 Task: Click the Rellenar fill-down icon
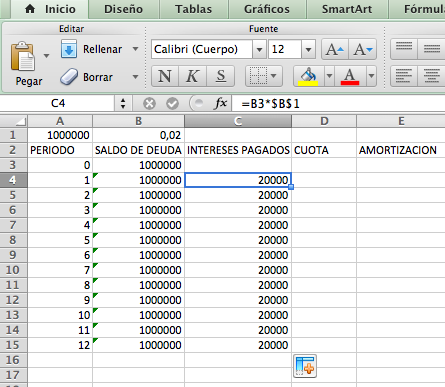[69, 49]
